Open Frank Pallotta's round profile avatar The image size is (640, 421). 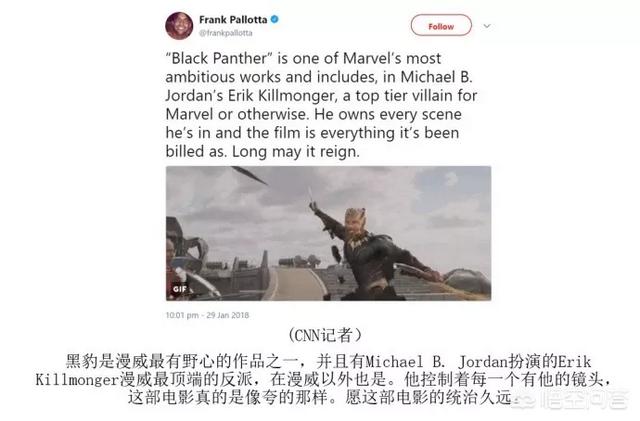179,26
